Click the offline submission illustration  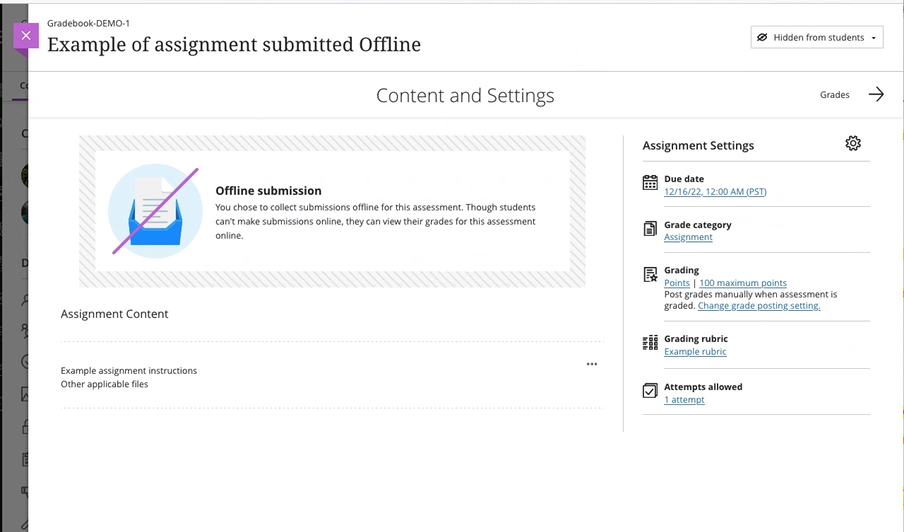click(154, 211)
